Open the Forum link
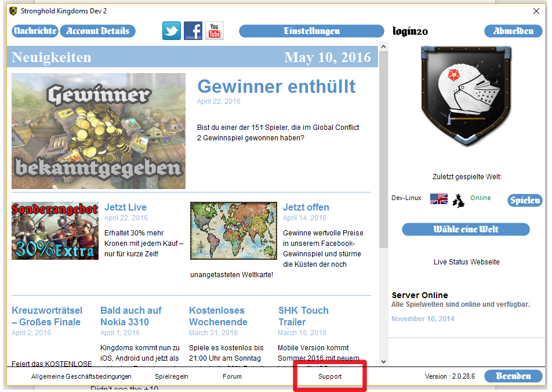 (232, 376)
